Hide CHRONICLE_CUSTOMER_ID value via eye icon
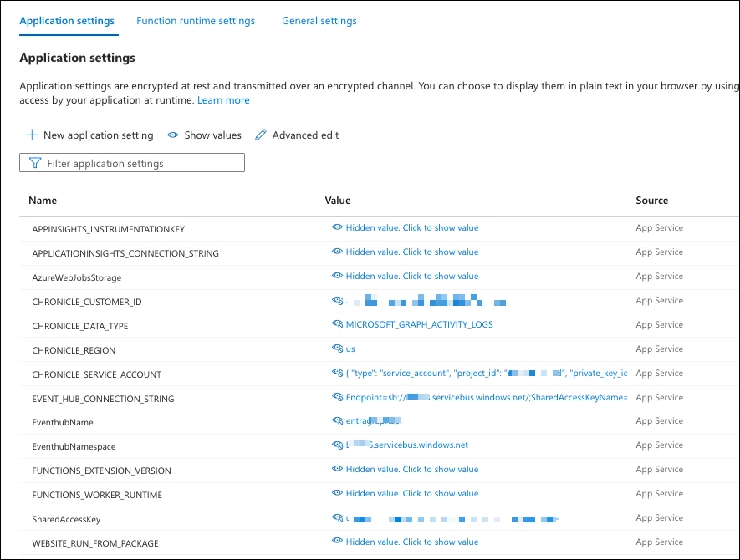Viewport: 740px width, 560px height. [337, 300]
